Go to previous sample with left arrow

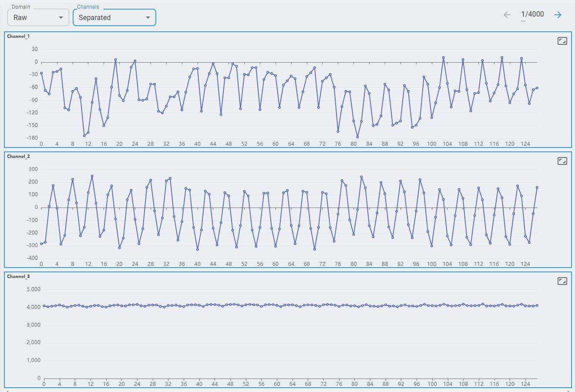507,15
